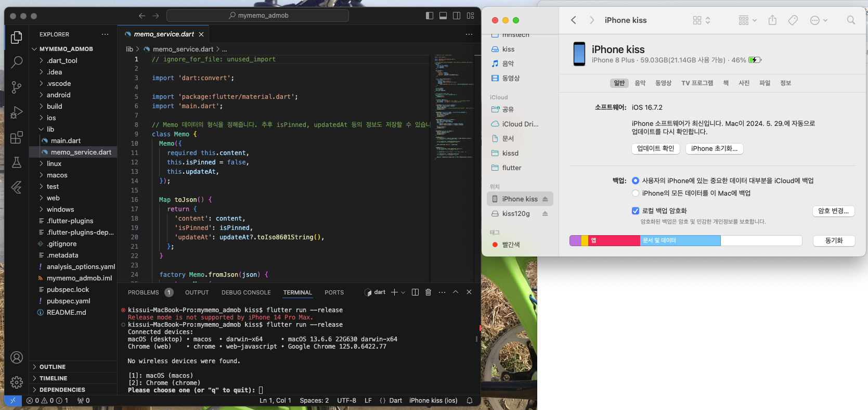Toggle the encrypt local backup checkbox
Image resolution: width=868 pixels, height=410 pixels.
pyautogui.click(x=636, y=211)
